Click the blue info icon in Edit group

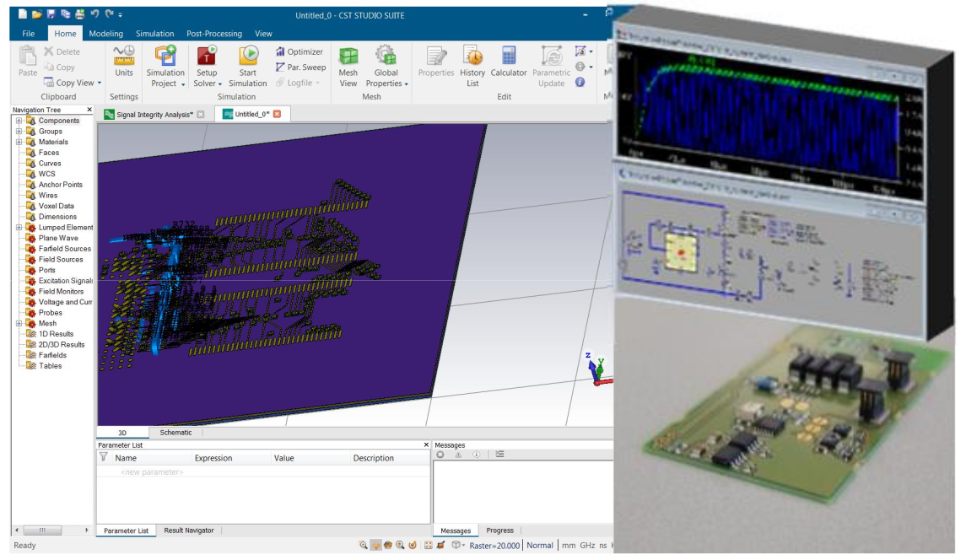pos(580,82)
